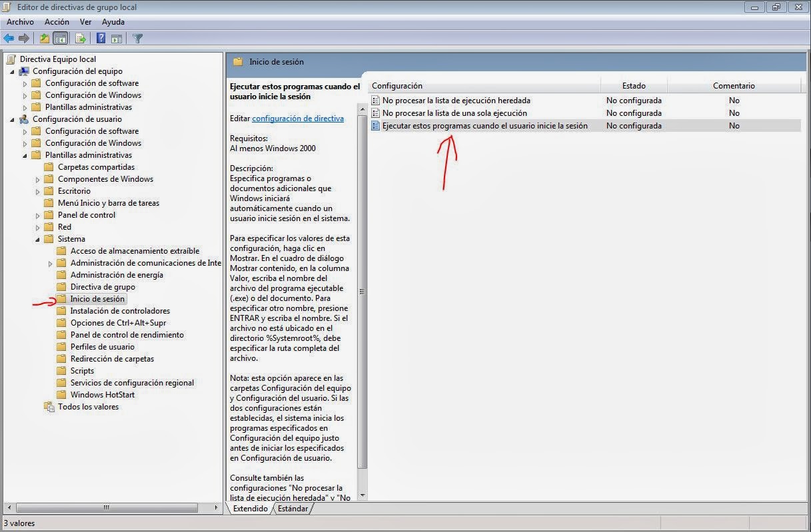Switch to the Extendido tab

pos(250,509)
